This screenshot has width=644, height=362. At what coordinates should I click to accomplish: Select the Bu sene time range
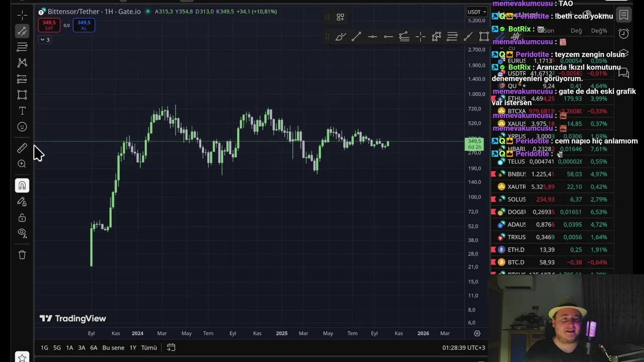pyautogui.click(x=113, y=347)
